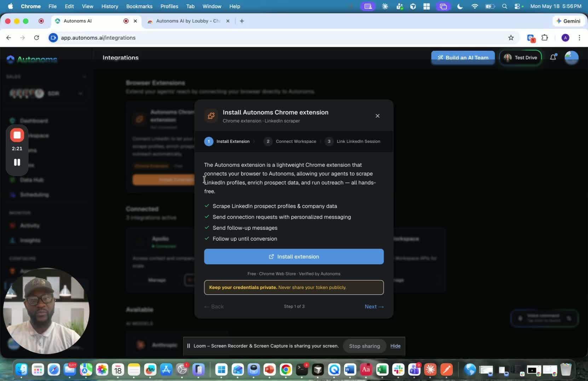Pause the Loom recording
This screenshot has width=588, height=381.
point(17,162)
